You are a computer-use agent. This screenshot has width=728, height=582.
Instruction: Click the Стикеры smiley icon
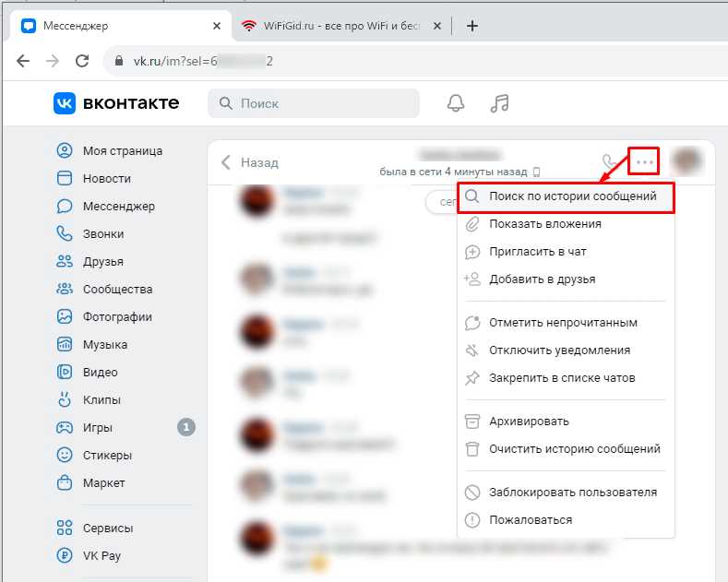[x=65, y=455]
